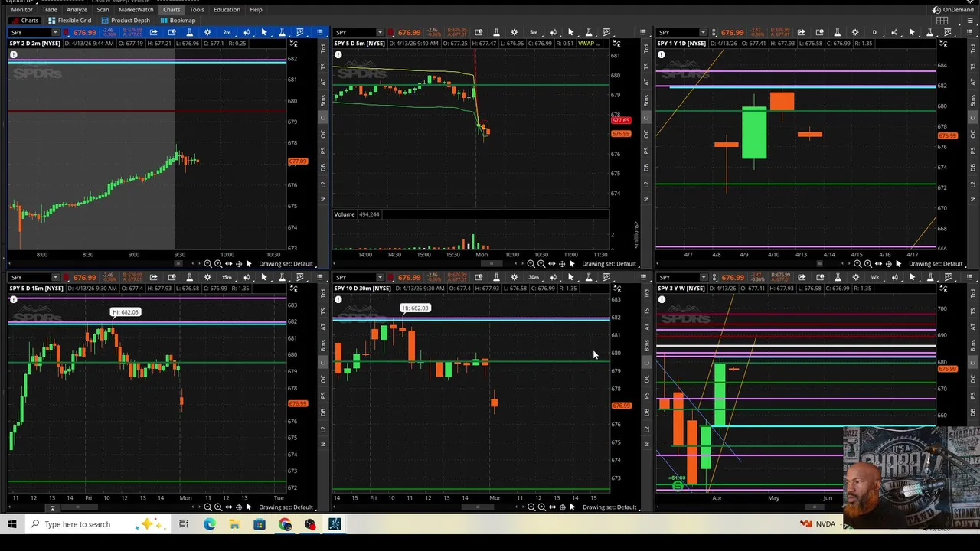The height and width of the screenshot is (551, 980).
Task: Click the pan arrows icon below the 1D chart
Action: pos(878,263)
